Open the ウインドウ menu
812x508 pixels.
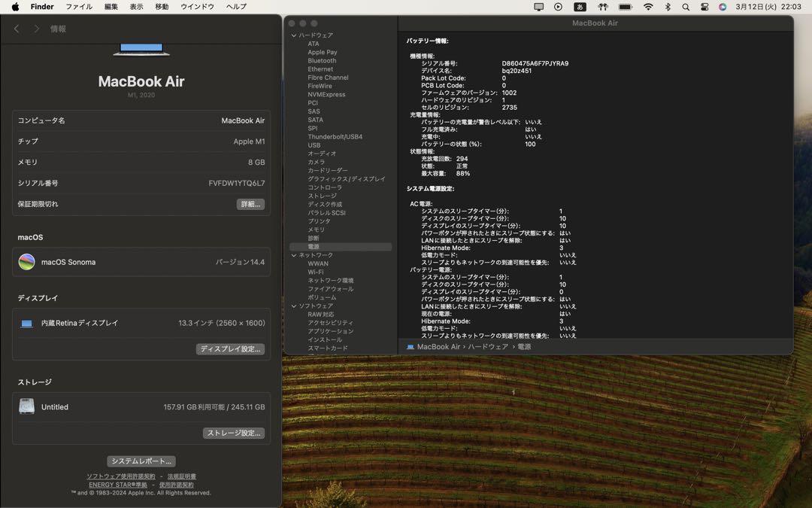(197, 7)
